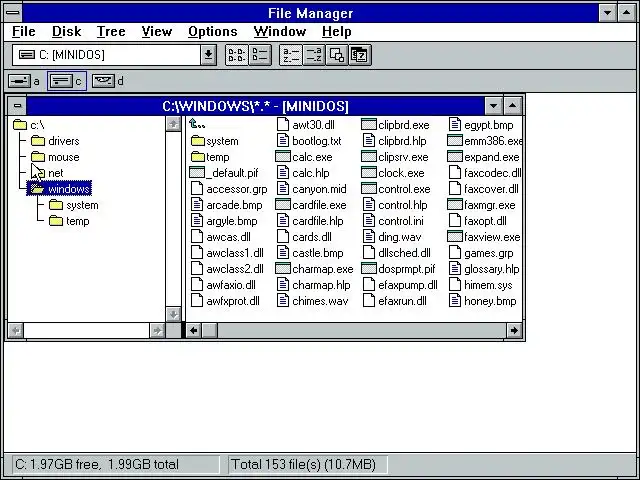
Task: Select c:\ root folder in tree
Action: 29,125
